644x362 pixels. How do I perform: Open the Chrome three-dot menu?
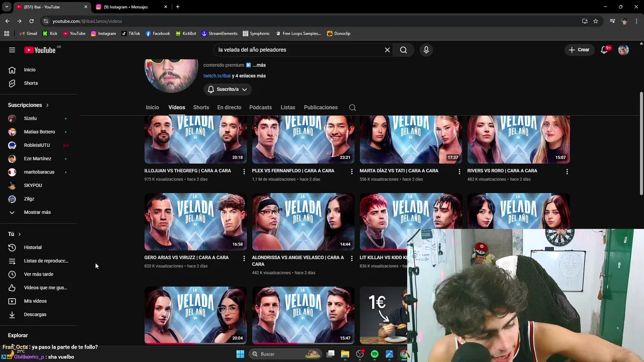636,21
